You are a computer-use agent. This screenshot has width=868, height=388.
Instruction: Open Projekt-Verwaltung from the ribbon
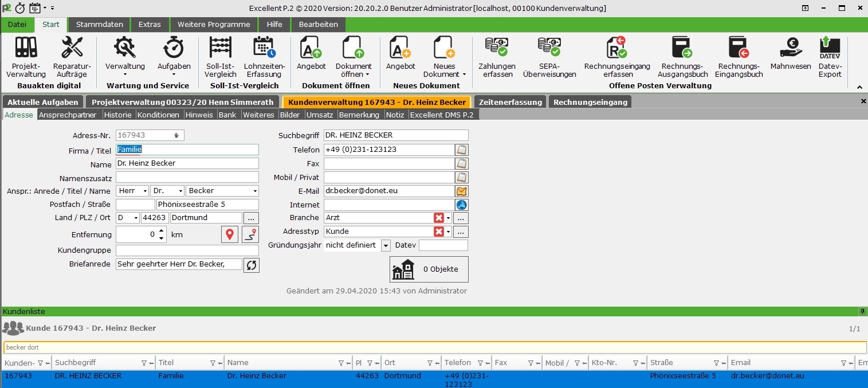(26, 57)
